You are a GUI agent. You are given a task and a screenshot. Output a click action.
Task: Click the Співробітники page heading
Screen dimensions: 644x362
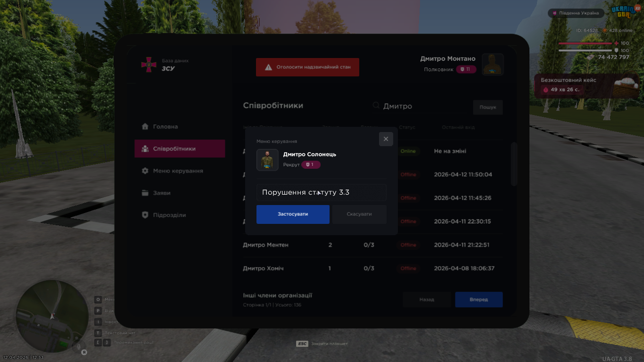(273, 106)
